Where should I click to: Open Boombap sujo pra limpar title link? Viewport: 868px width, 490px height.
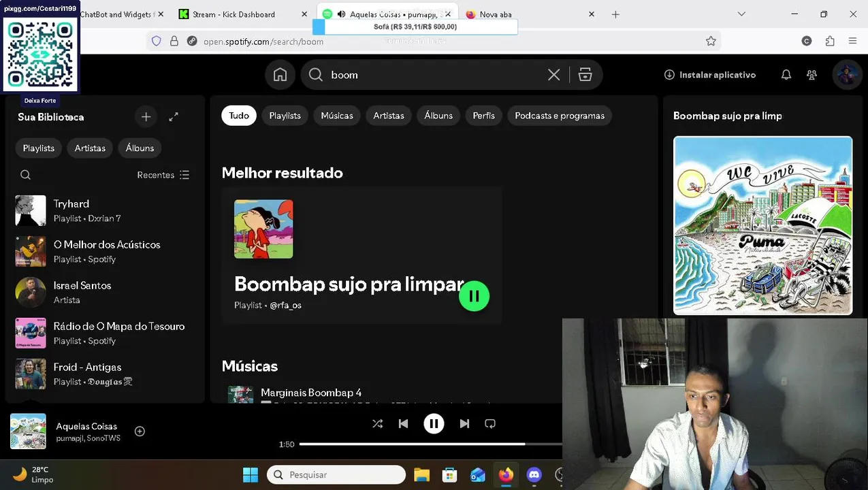click(x=349, y=284)
